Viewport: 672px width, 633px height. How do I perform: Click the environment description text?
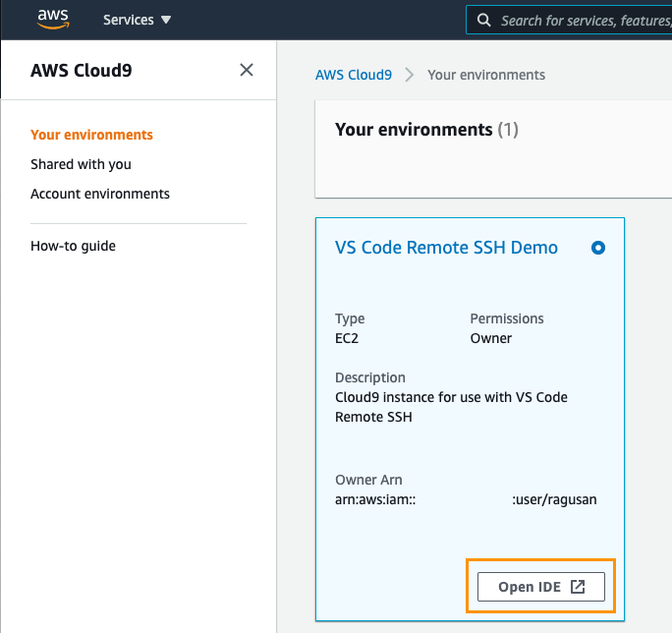[x=451, y=407]
